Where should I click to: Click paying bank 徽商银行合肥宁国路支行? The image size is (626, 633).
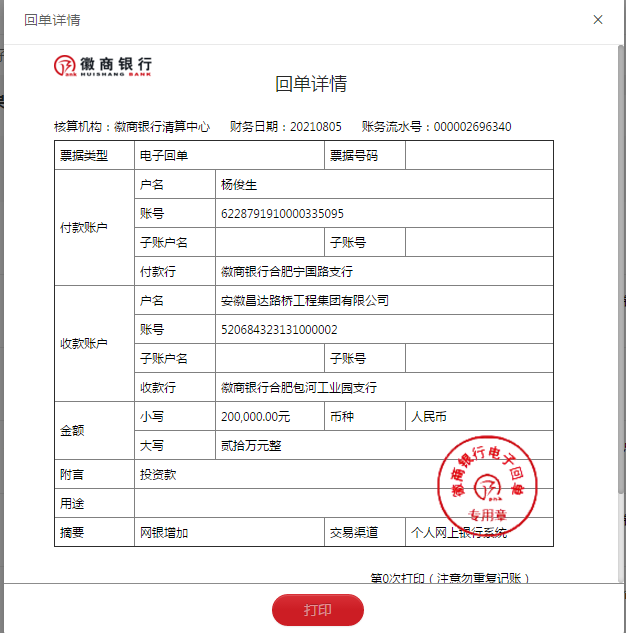pos(286,272)
